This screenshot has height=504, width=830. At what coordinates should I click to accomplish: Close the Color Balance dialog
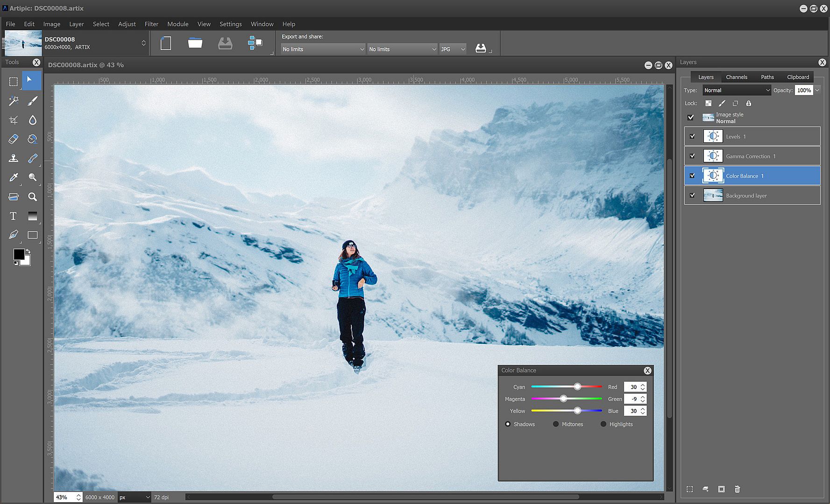pos(647,371)
